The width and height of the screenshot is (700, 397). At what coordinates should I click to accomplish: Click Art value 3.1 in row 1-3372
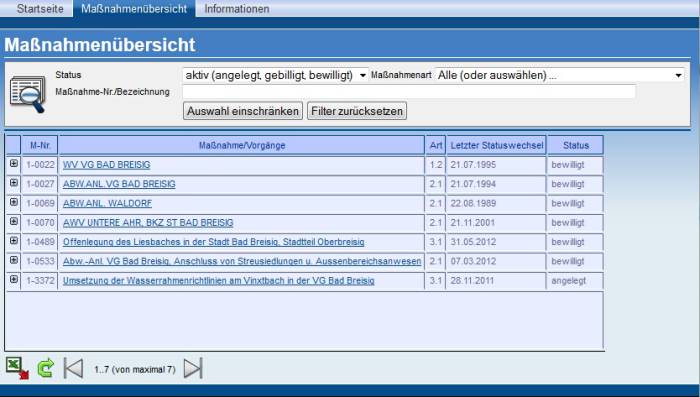pyautogui.click(x=436, y=280)
